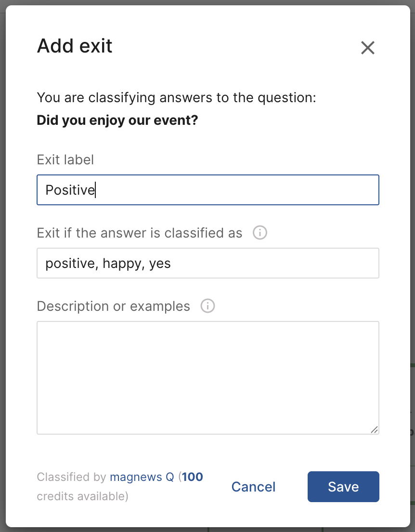This screenshot has height=532, width=415.
Task: Click the 'Description or examples' label text
Action: click(114, 306)
